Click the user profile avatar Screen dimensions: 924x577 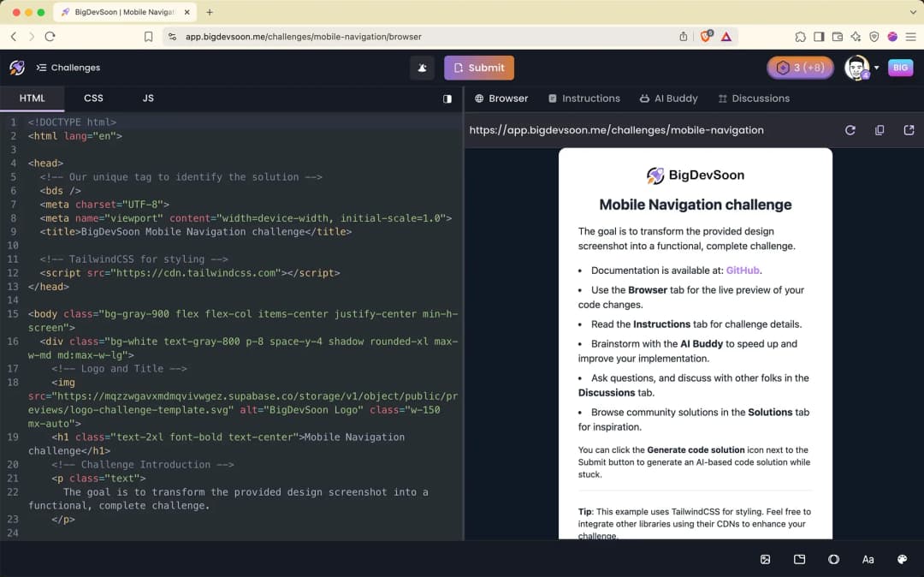856,68
